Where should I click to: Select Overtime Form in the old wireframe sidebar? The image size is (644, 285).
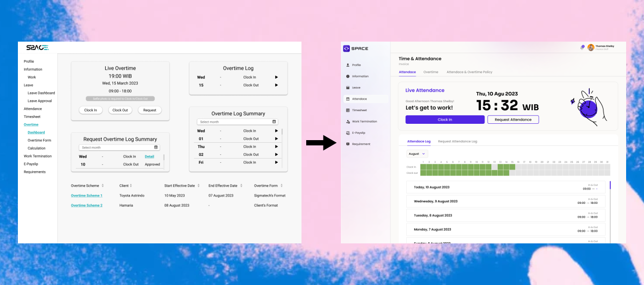pos(39,141)
